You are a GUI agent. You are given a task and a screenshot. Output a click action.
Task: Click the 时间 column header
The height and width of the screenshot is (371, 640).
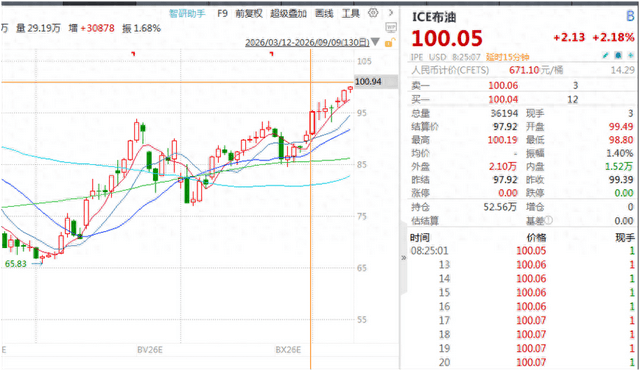point(420,238)
